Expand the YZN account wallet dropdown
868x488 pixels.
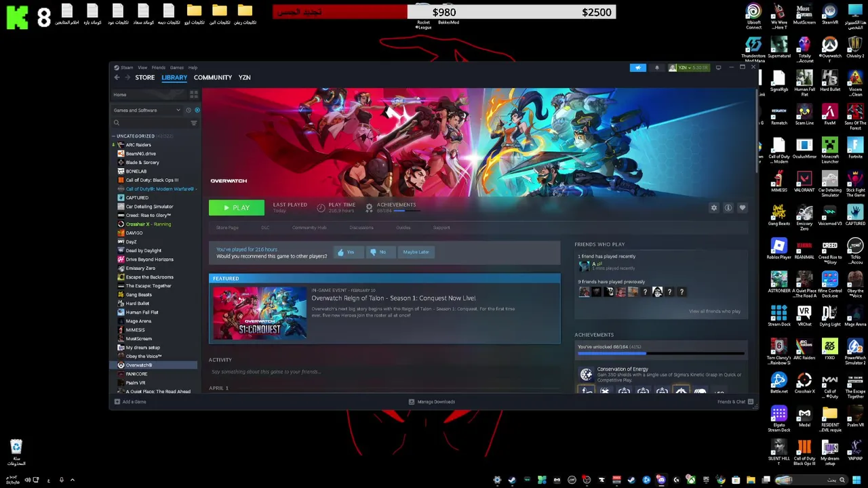pos(688,68)
